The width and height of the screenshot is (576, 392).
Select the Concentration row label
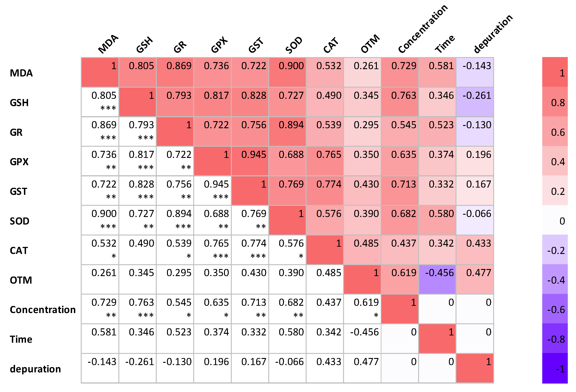[43, 310]
